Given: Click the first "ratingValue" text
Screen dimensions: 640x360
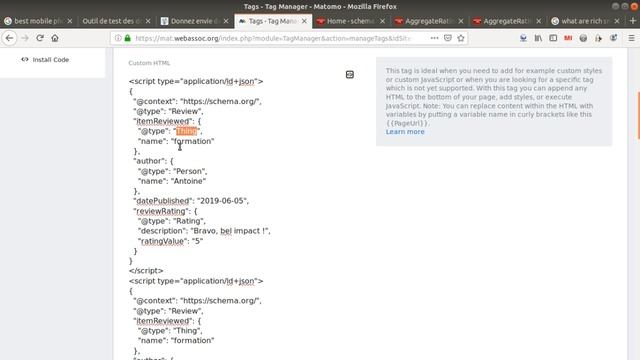Looking at the screenshot, I should click(162, 241).
